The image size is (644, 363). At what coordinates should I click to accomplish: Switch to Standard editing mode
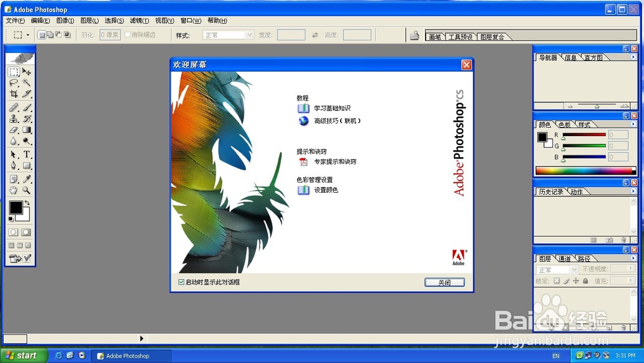[13, 232]
